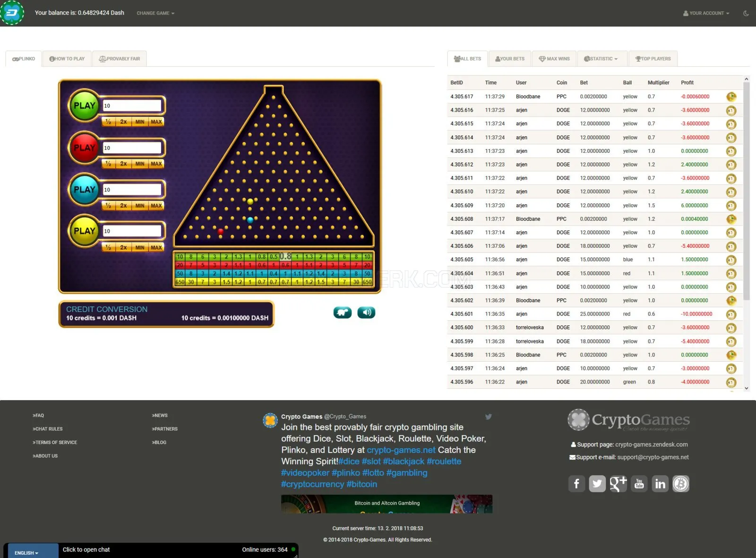Mute game sound with the speaker button
Viewport: 756px width, 558px height.
pos(366,313)
